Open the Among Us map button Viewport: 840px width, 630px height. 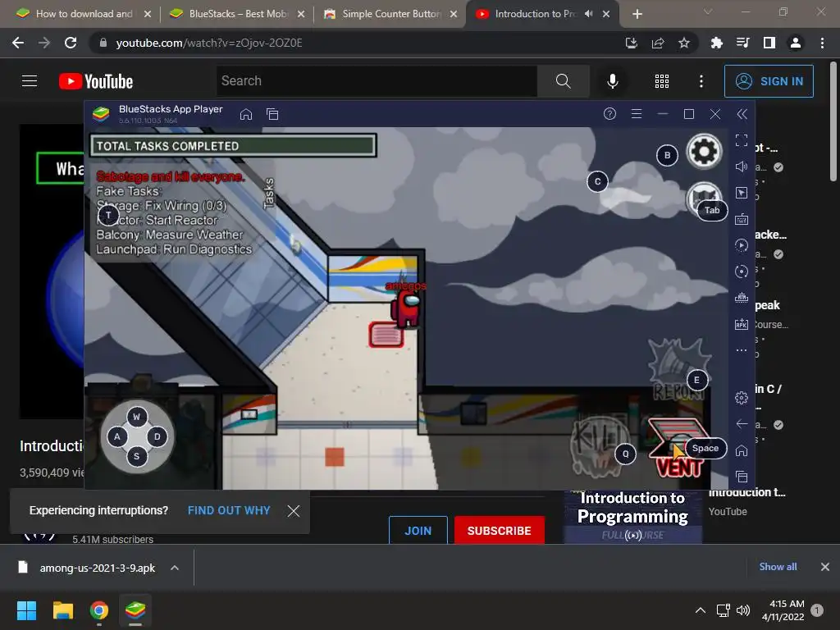[x=703, y=199]
